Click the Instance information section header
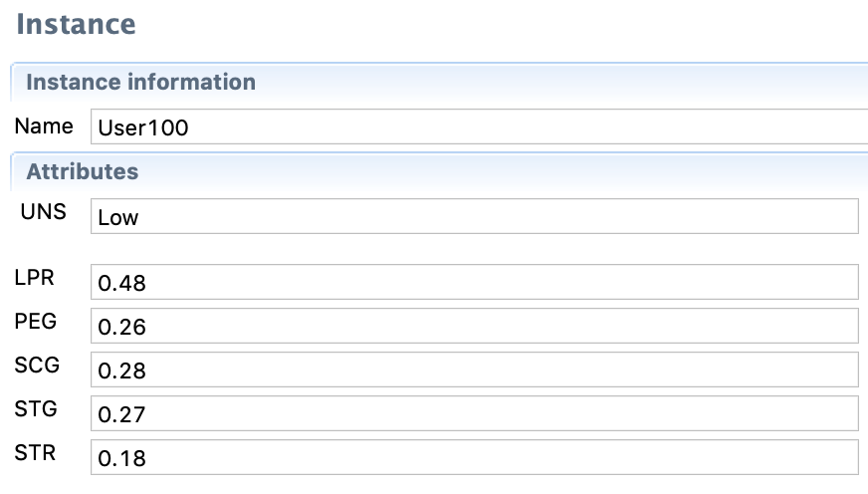Viewport: 868px width, 494px height. click(140, 82)
